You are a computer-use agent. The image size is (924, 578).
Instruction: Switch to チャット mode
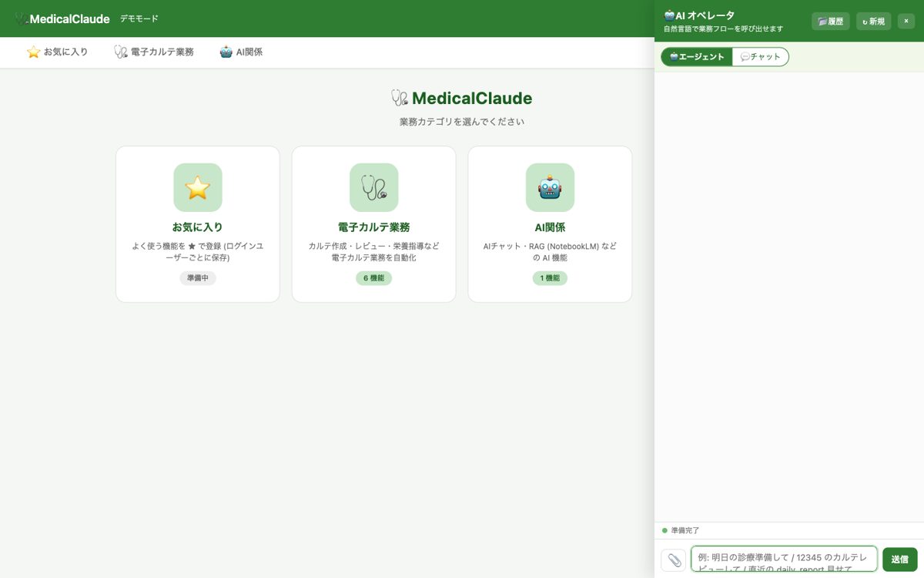[x=760, y=57]
